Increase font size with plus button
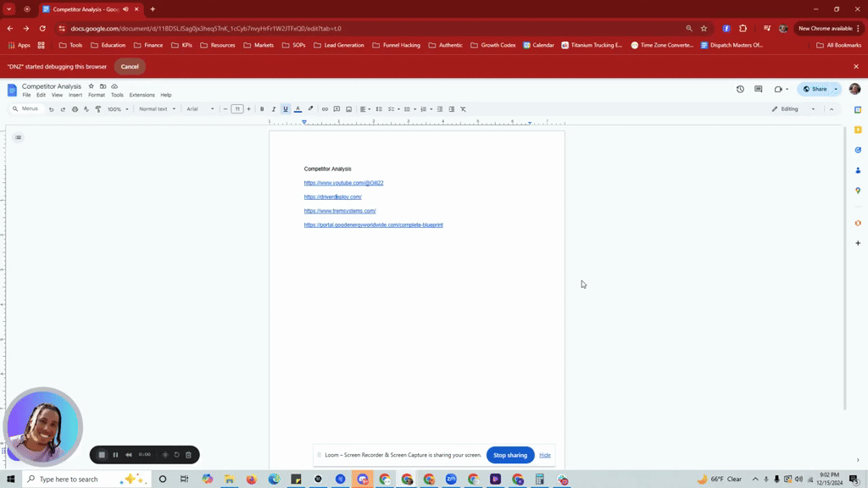 click(248, 109)
